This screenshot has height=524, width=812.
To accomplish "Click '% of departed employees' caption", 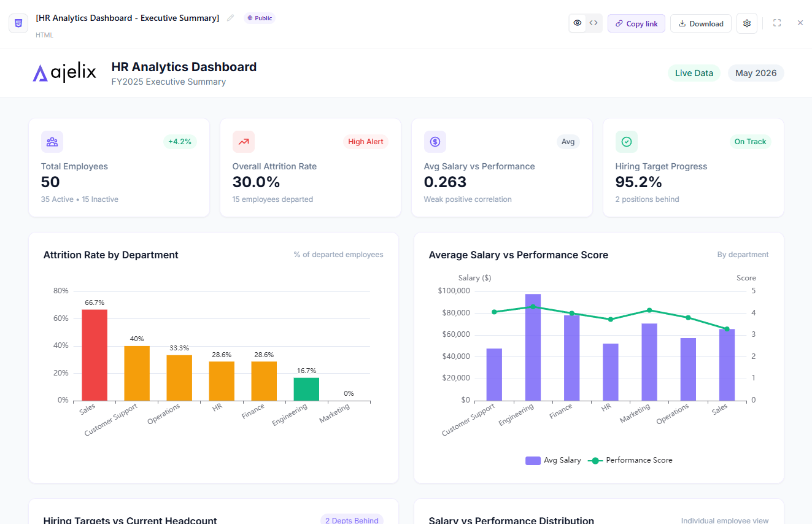I will point(338,255).
